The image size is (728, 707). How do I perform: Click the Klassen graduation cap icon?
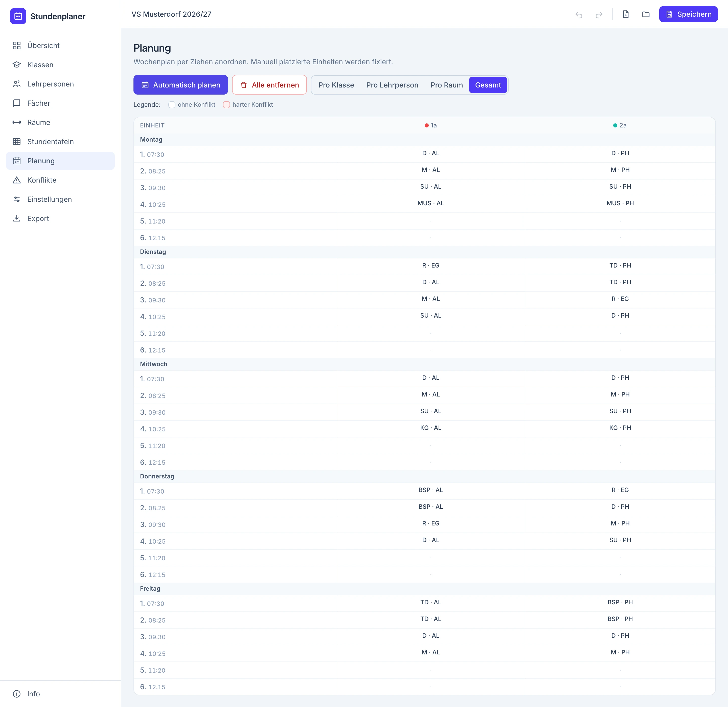click(x=17, y=65)
